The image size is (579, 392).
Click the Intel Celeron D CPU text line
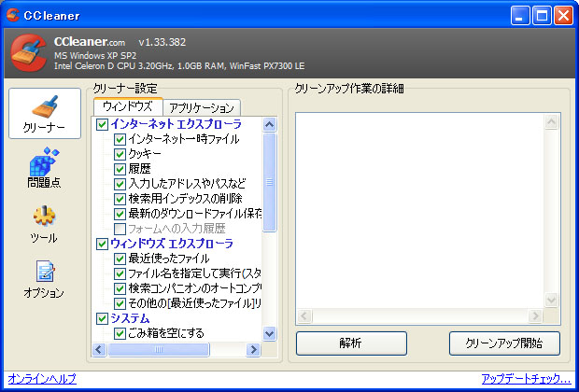[179, 66]
